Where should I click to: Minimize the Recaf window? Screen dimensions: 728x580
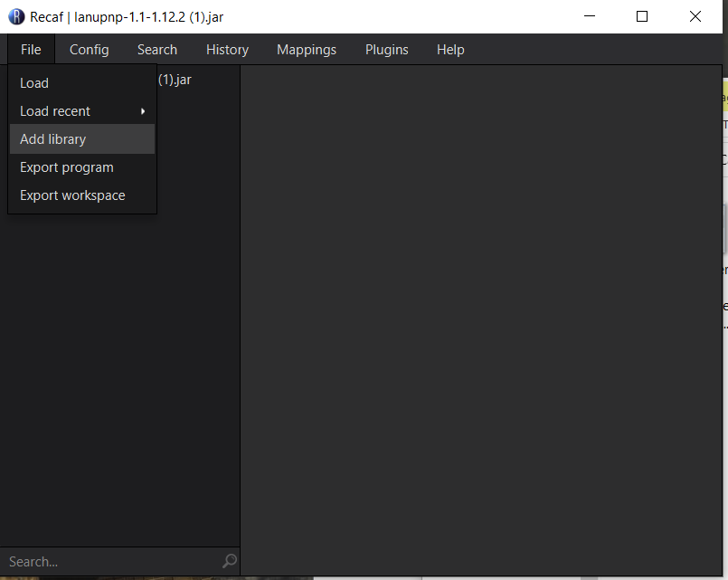[589, 16]
